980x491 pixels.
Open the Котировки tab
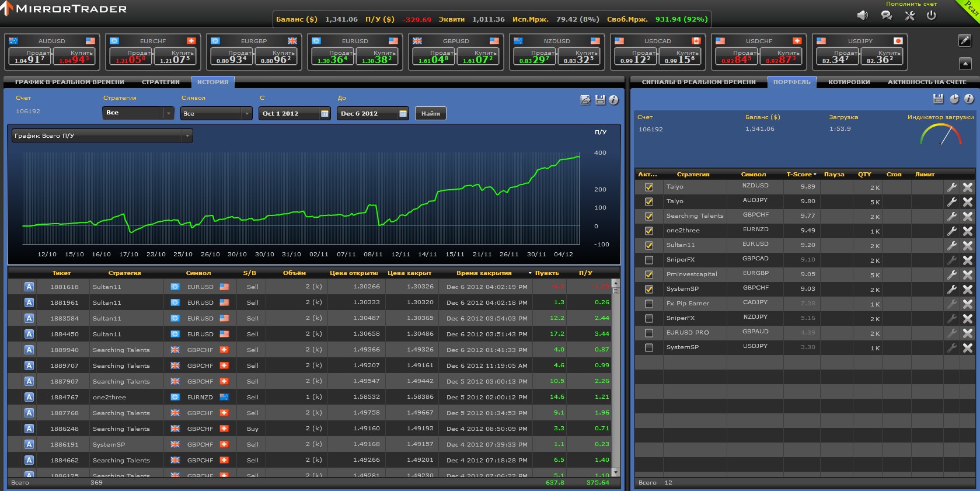849,82
